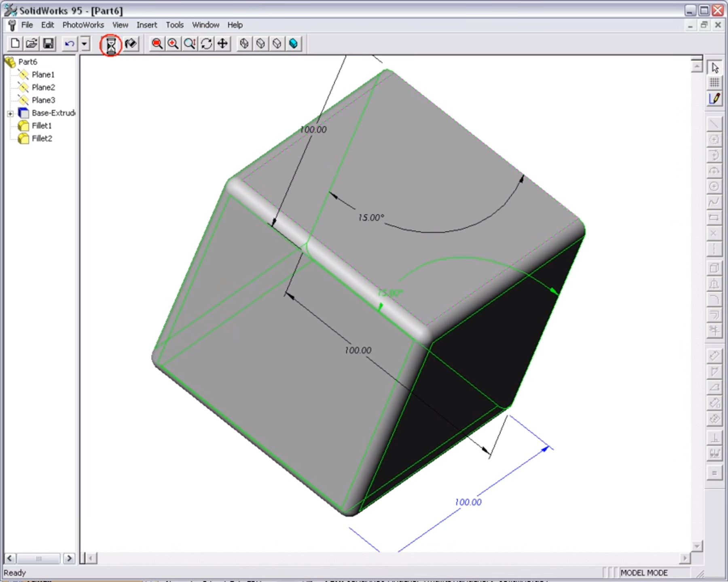Open the Insert menu
The image size is (728, 582).
[x=146, y=25]
